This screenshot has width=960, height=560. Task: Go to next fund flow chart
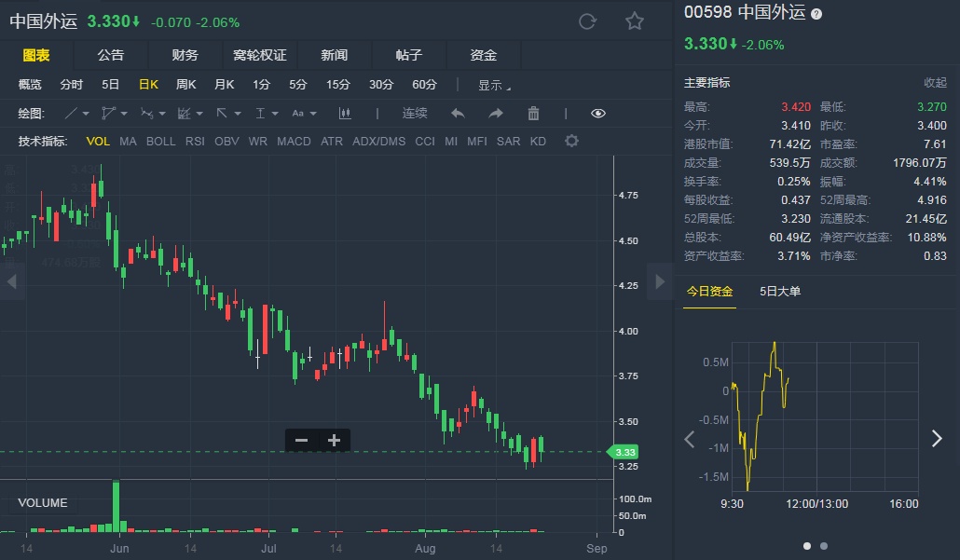[936, 438]
